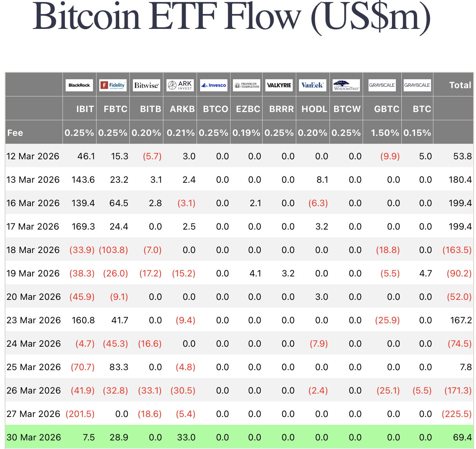The height and width of the screenshot is (449, 476).
Task: Click the Fee row label
Action: pyautogui.click(x=15, y=133)
